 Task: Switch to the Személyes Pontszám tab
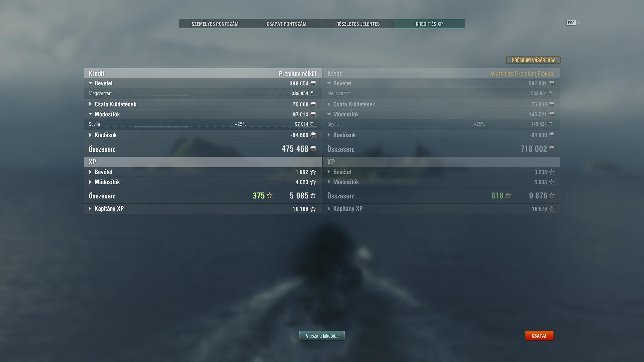(x=215, y=24)
